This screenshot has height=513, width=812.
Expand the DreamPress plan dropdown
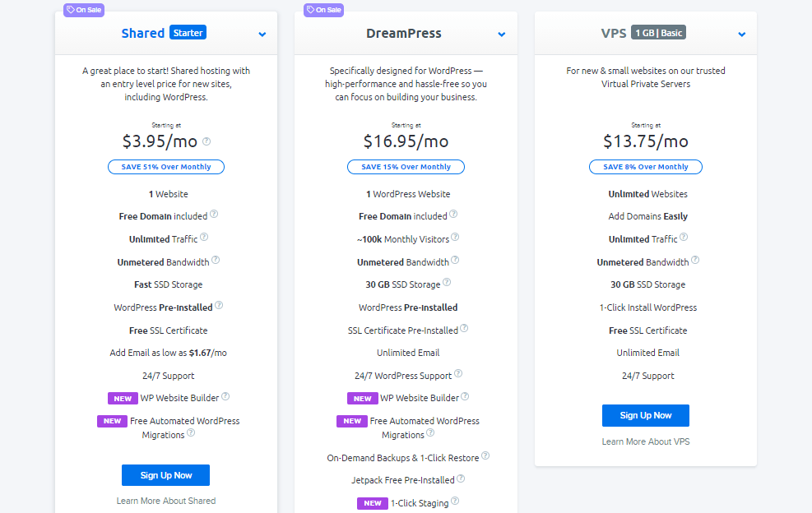click(501, 35)
